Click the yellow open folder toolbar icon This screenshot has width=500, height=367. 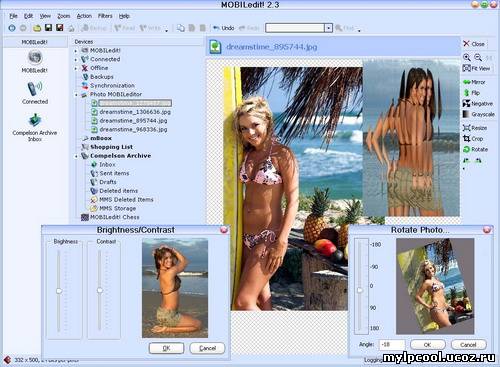pos(37,28)
